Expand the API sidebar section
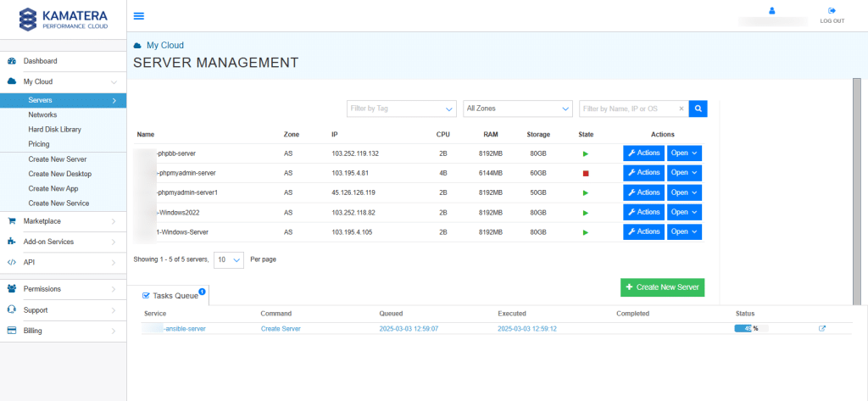 tap(114, 263)
